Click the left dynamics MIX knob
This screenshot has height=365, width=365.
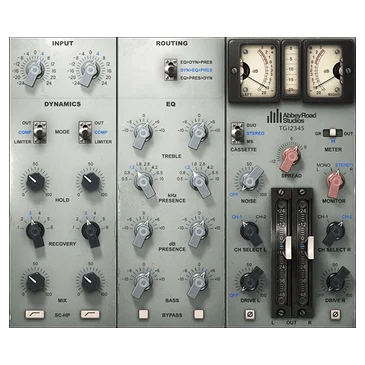pyautogui.click(x=35, y=281)
